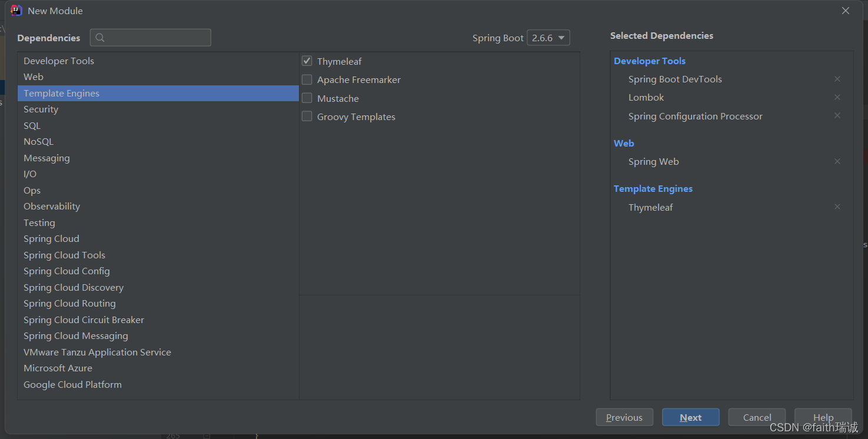
Task: Select Developer Tools category
Action: tap(158, 61)
